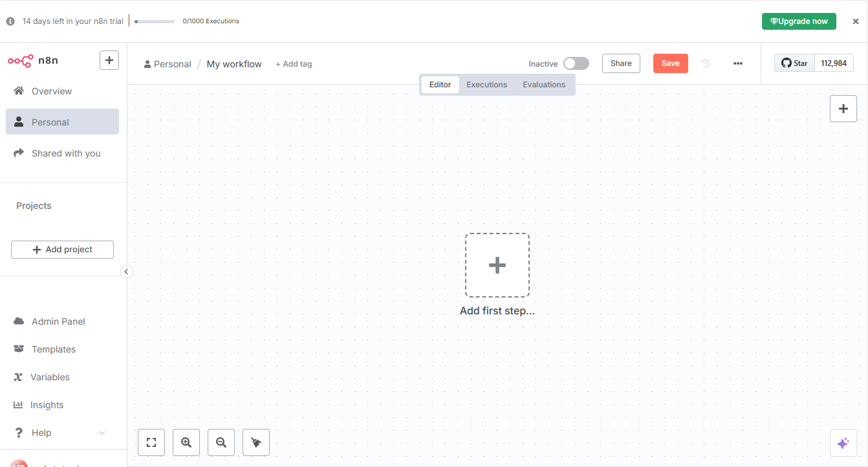Click the executions usage progress bar
Viewport: 868px width, 467px height.
pos(155,21)
